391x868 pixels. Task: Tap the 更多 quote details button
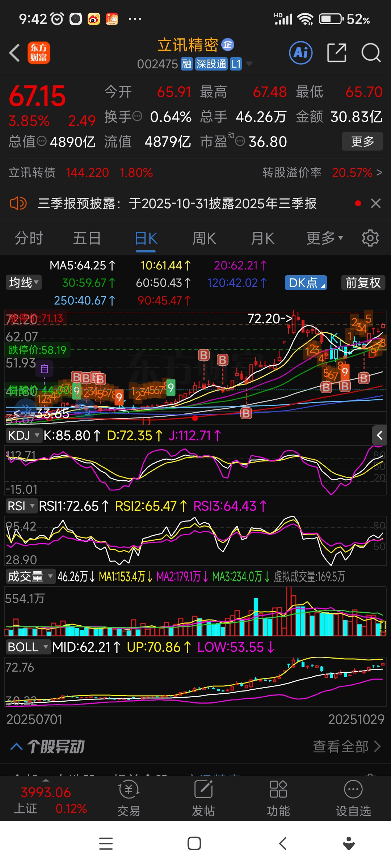click(x=362, y=141)
